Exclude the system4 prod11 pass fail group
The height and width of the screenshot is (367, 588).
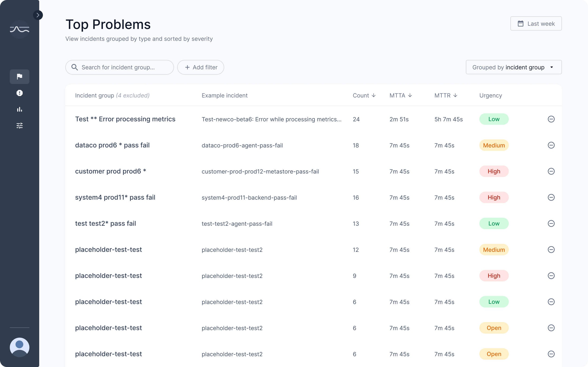[551, 197]
